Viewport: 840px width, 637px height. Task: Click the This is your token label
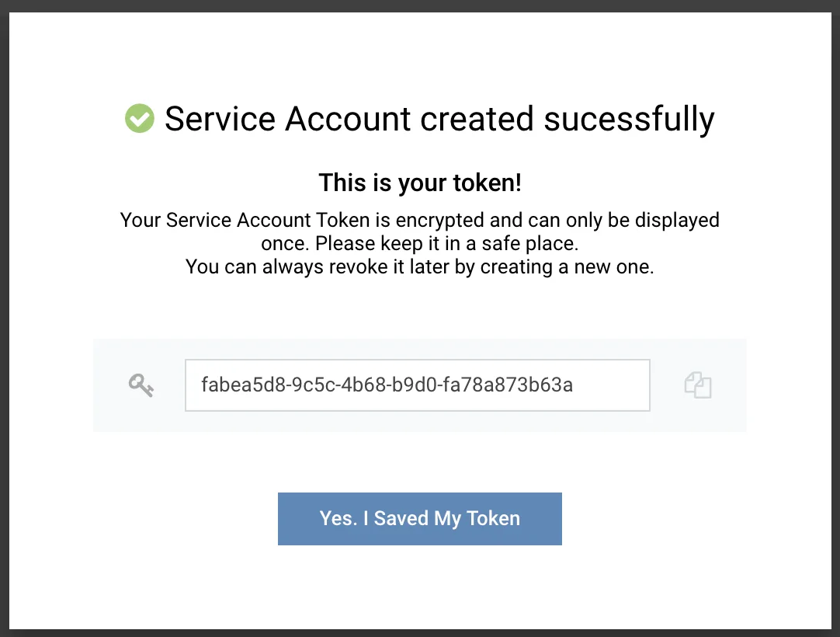(419, 183)
